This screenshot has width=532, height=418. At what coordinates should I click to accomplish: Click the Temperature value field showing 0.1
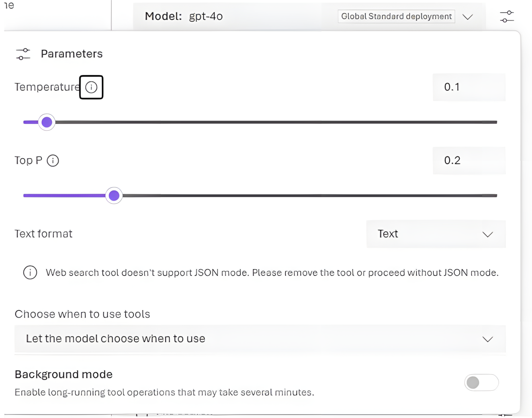coord(469,87)
